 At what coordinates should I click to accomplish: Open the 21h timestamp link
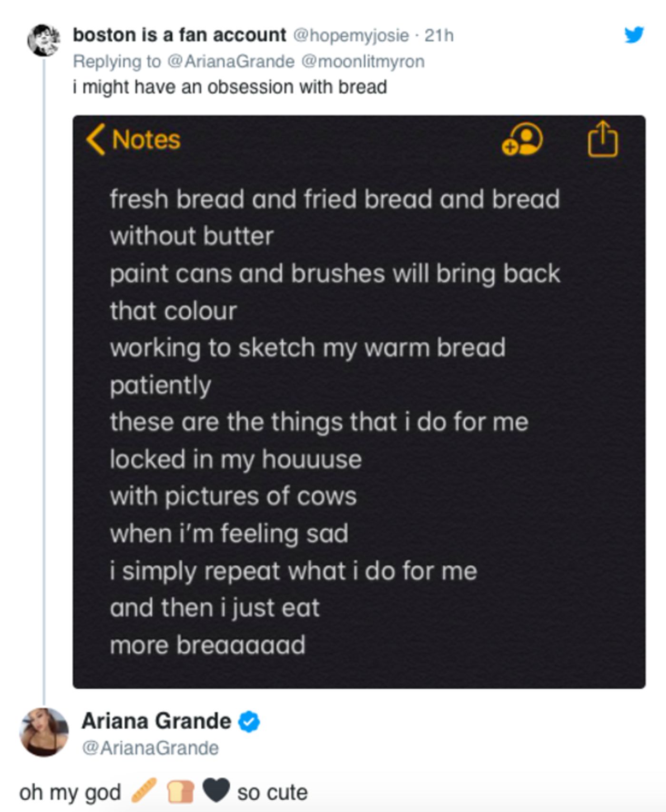pyautogui.click(x=437, y=35)
